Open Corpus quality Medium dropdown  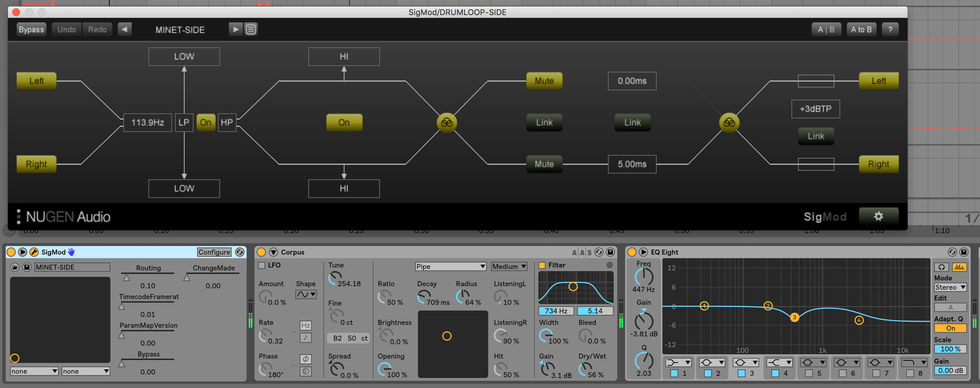pyautogui.click(x=509, y=266)
